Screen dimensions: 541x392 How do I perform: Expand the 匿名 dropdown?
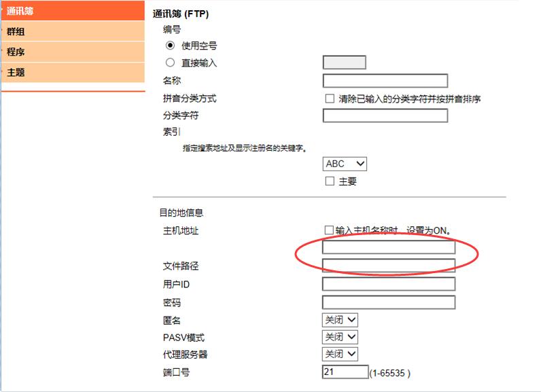(x=340, y=320)
